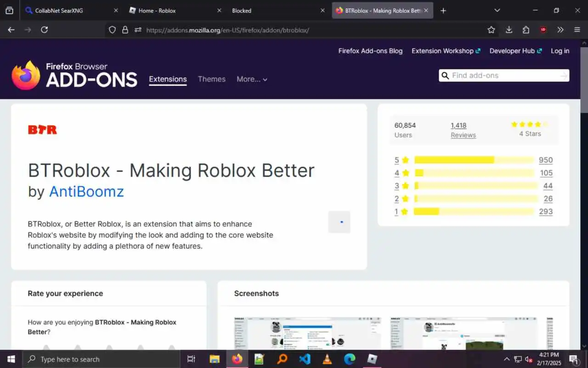Open the Downloads panel

tap(509, 30)
